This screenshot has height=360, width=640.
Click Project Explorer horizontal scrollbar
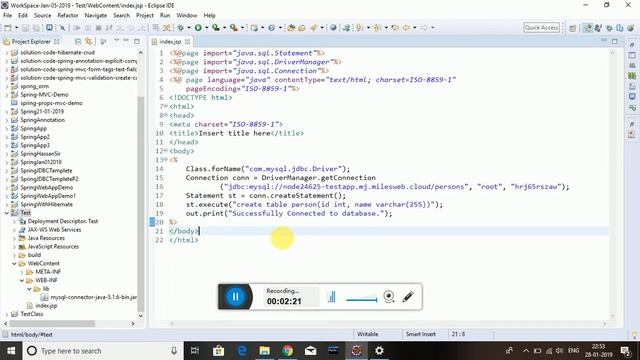point(53,324)
